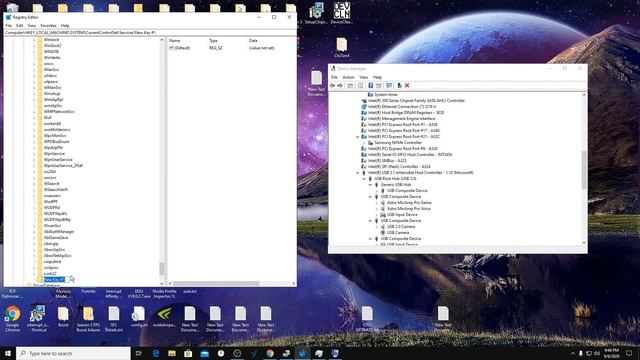Open the Boost folder on desktop
This screenshot has height=360, width=640.
(x=63, y=317)
